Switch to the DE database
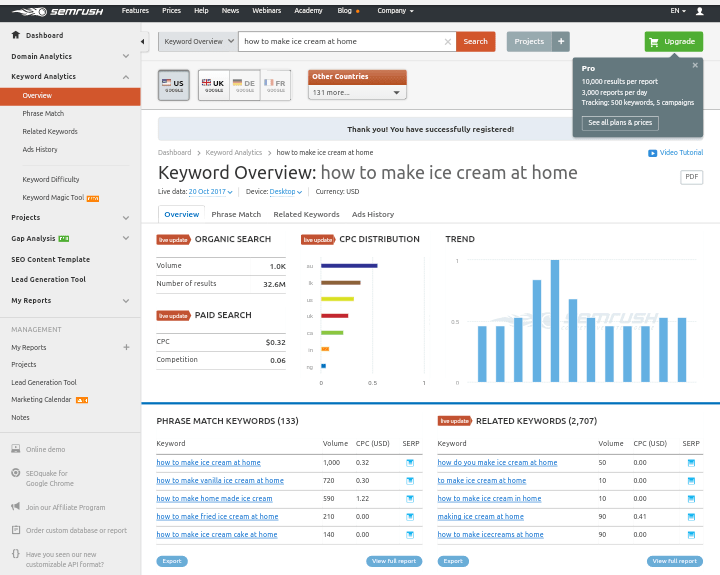Screen dimensions: 720x575 coord(244,85)
